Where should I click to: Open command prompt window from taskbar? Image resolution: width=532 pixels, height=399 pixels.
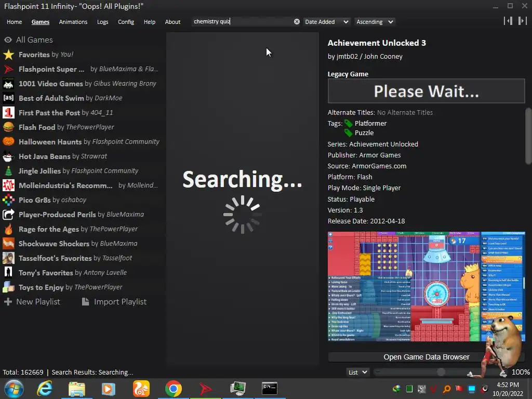point(270,389)
